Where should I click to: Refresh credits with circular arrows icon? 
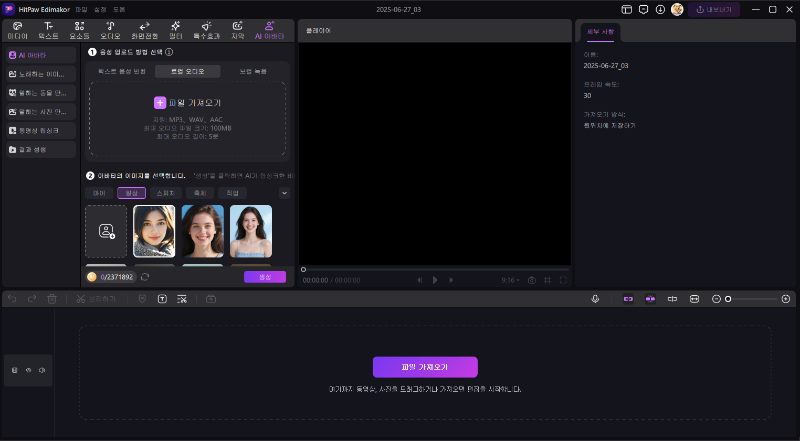145,277
